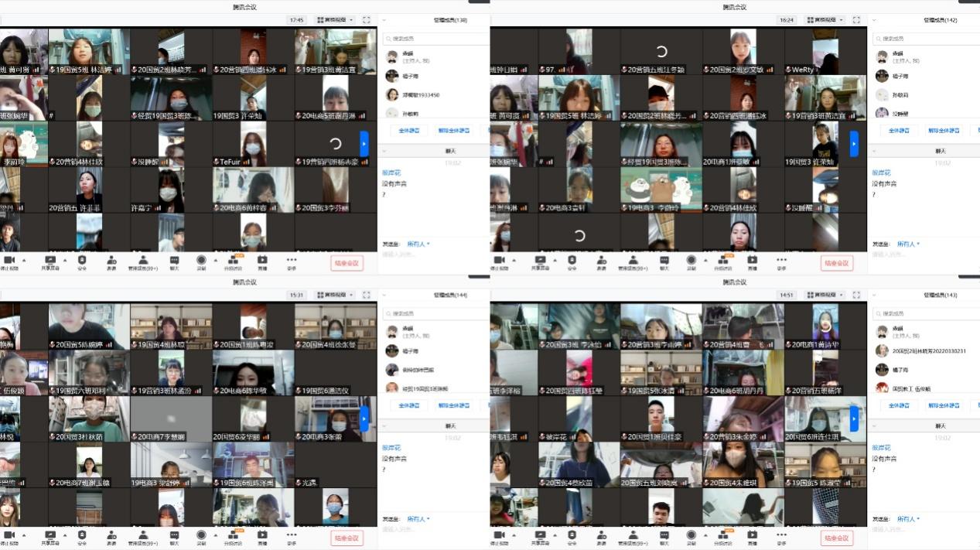
Task: Click the search members field in 143-member panel
Action: [x=924, y=313]
